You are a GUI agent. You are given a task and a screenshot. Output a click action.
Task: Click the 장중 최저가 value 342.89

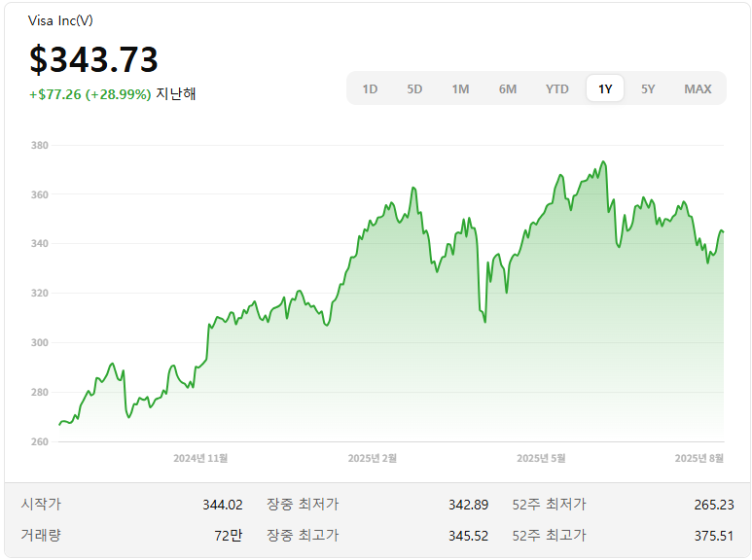[x=469, y=505]
